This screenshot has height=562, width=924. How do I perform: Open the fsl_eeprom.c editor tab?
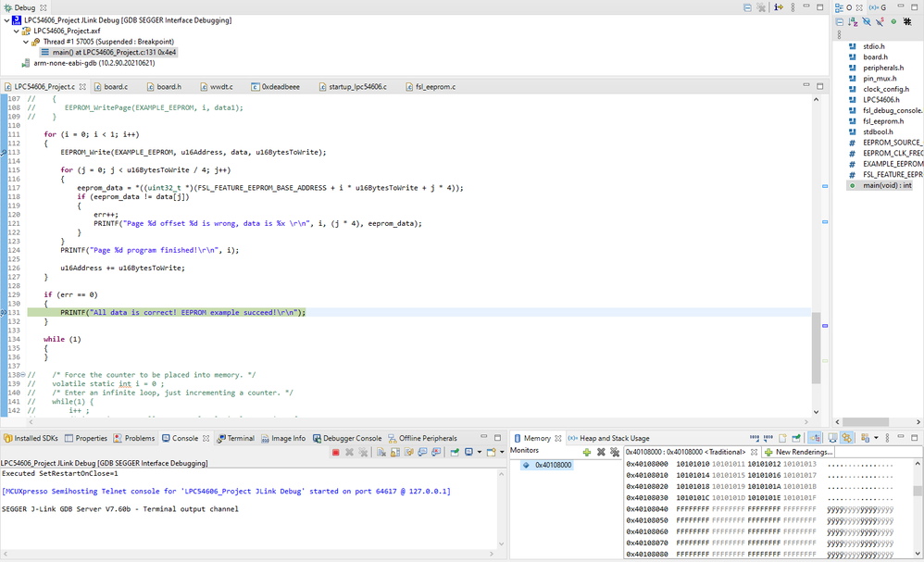tap(431, 87)
